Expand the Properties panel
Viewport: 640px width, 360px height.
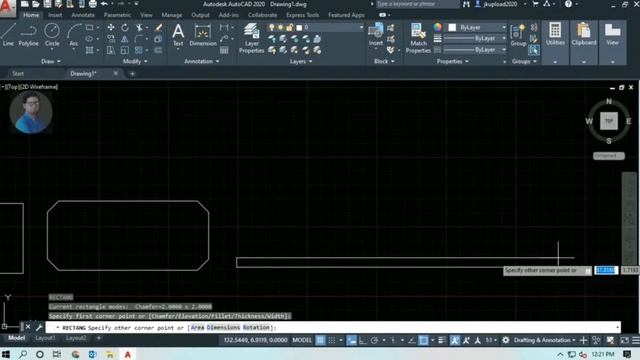click(453, 61)
